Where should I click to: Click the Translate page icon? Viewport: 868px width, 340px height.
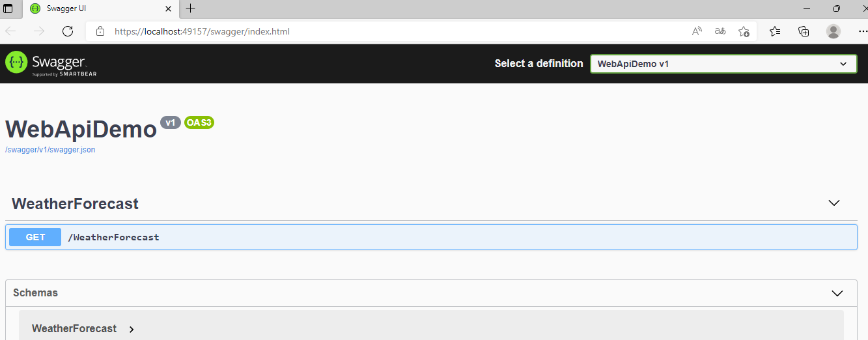tap(720, 31)
